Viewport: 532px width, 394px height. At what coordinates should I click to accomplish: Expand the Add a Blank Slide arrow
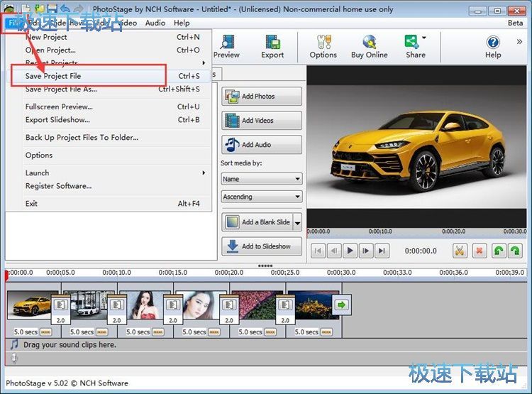pyautogui.click(x=297, y=222)
